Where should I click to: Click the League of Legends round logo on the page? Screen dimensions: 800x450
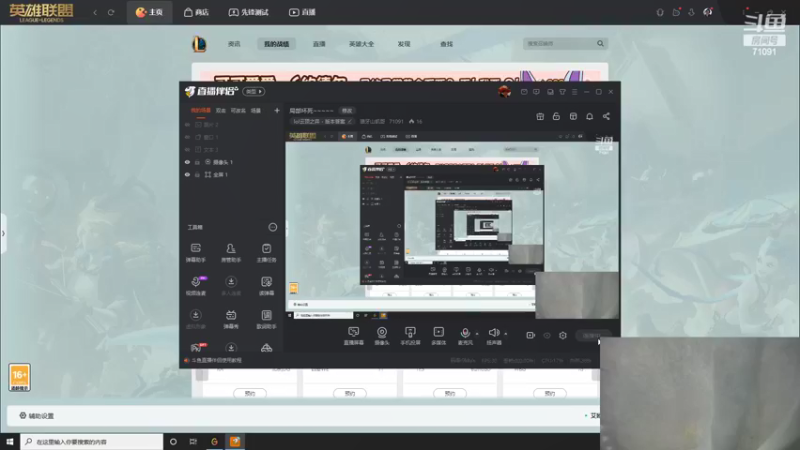tap(199, 44)
